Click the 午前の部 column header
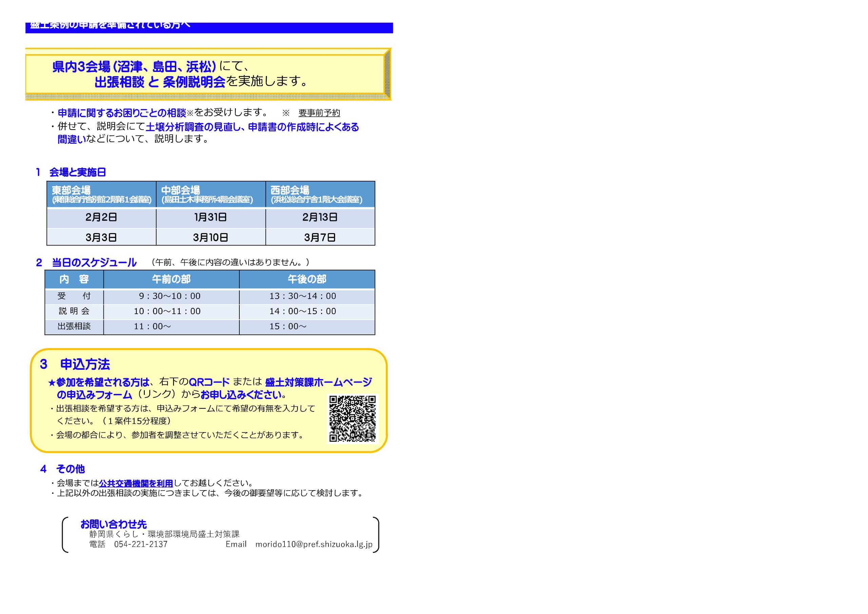The width and height of the screenshot is (868, 614). (x=171, y=279)
